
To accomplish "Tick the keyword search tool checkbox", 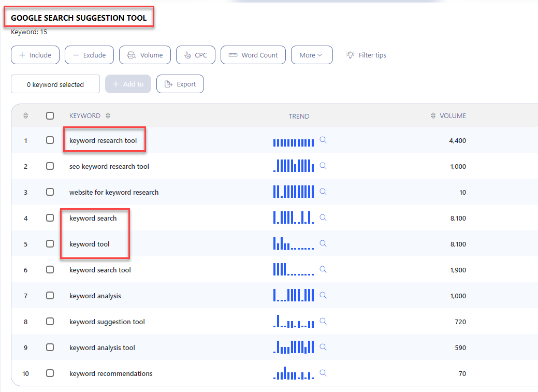I will [x=50, y=270].
